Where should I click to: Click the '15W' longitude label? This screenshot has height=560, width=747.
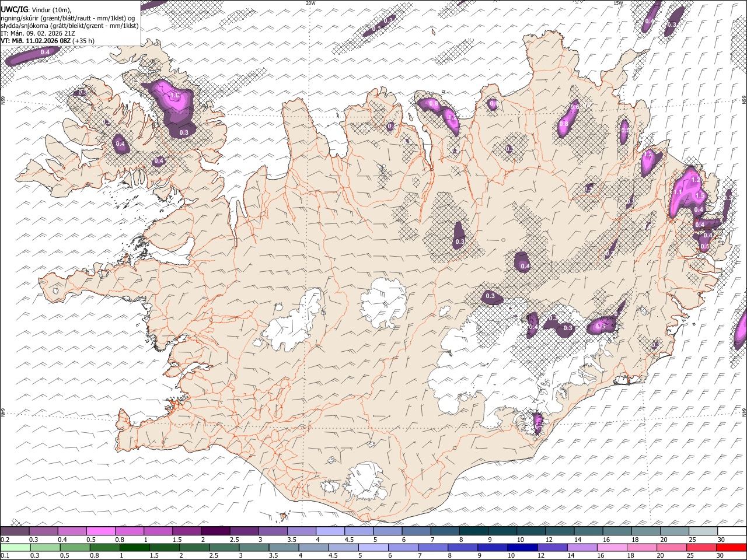[619, 3]
